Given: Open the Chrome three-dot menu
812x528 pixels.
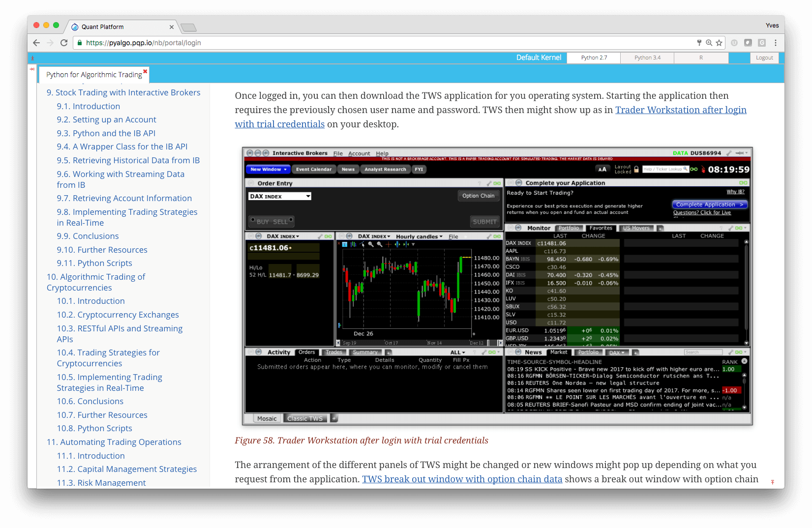Looking at the screenshot, I should coord(776,43).
